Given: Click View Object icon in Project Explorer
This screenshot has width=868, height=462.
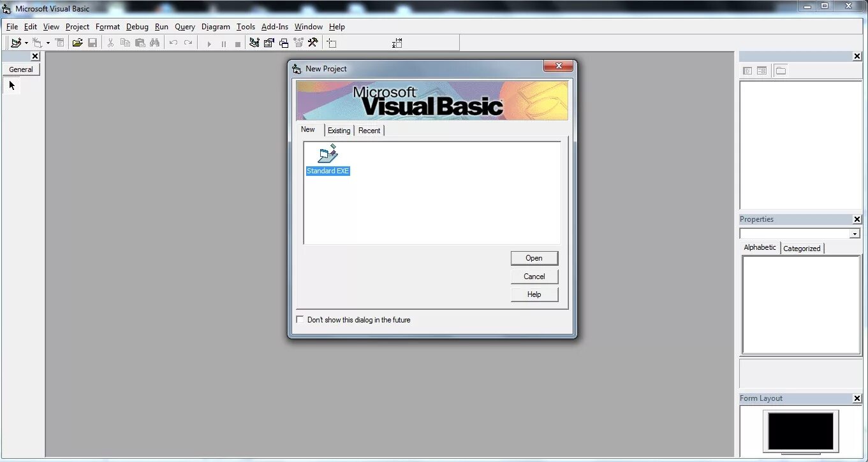Looking at the screenshot, I should (761, 71).
